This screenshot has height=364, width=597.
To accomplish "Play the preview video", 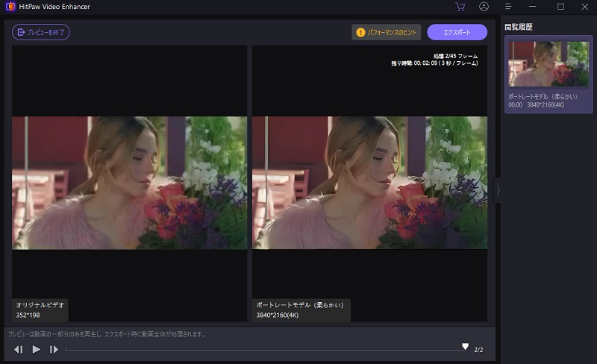I will [x=36, y=349].
